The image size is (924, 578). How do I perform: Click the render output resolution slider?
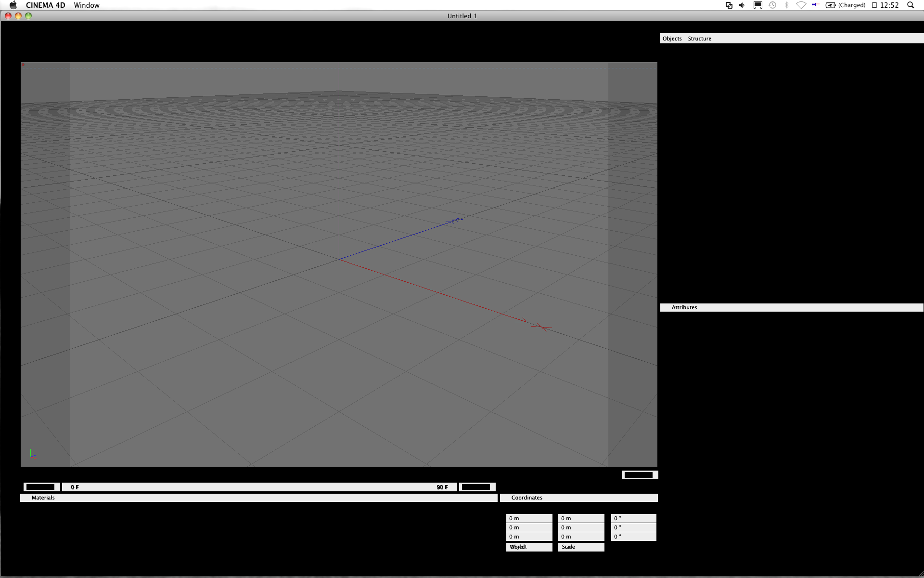638,475
